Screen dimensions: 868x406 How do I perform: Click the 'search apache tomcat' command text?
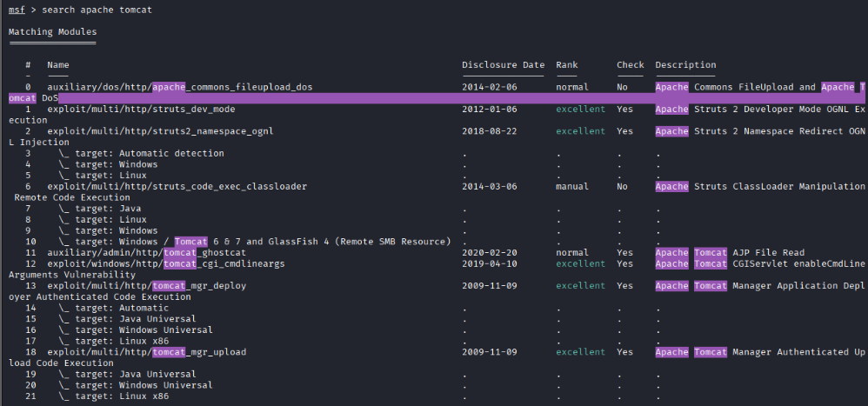pos(97,10)
